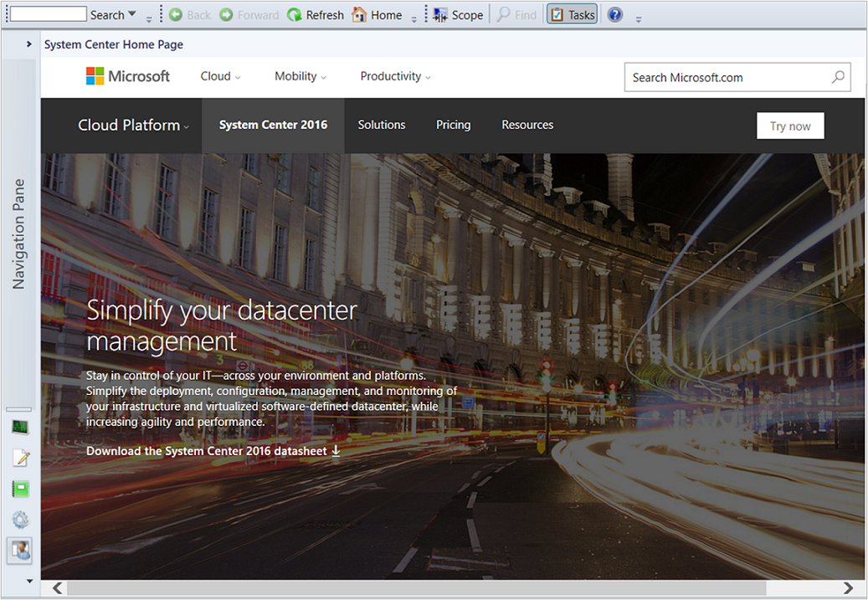
Task: Click the vertical Navigation Pane label
Action: pos(18,233)
